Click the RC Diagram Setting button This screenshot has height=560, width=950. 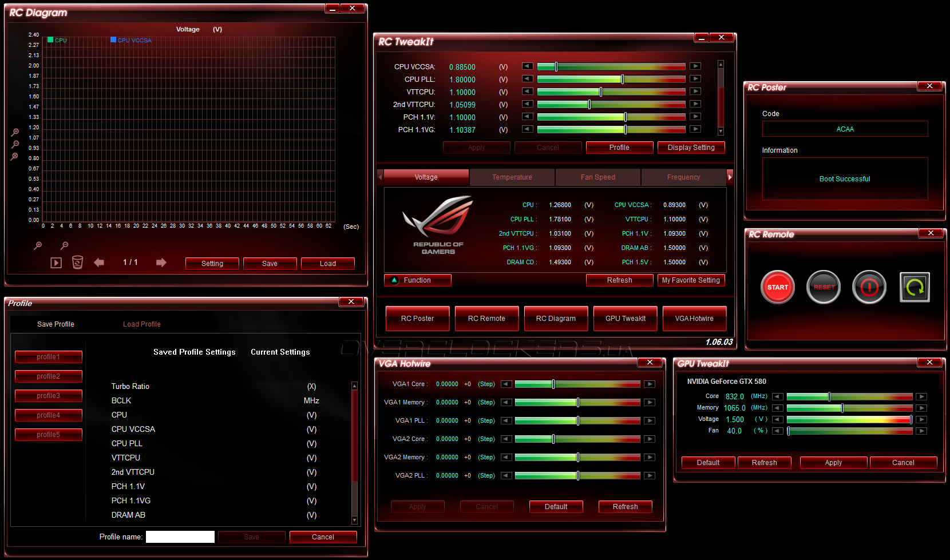point(212,264)
